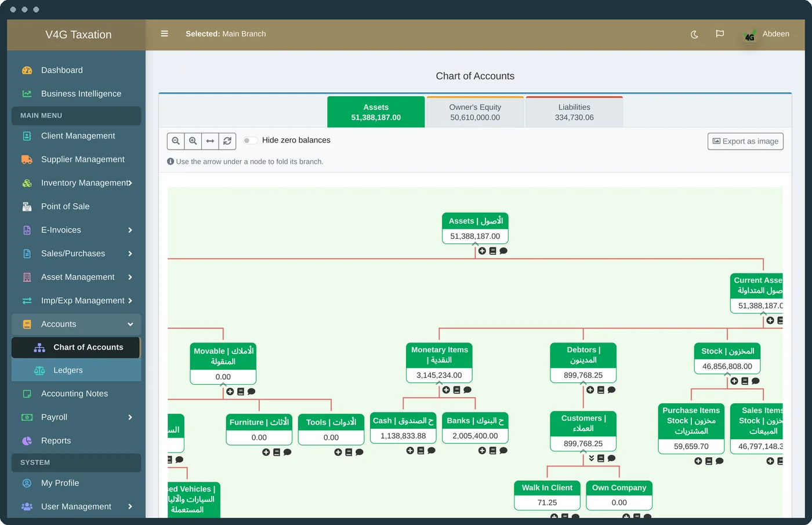Viewport: 812px width, 525px height.
Task: Go to Business Intelligence
Action: 77,93
